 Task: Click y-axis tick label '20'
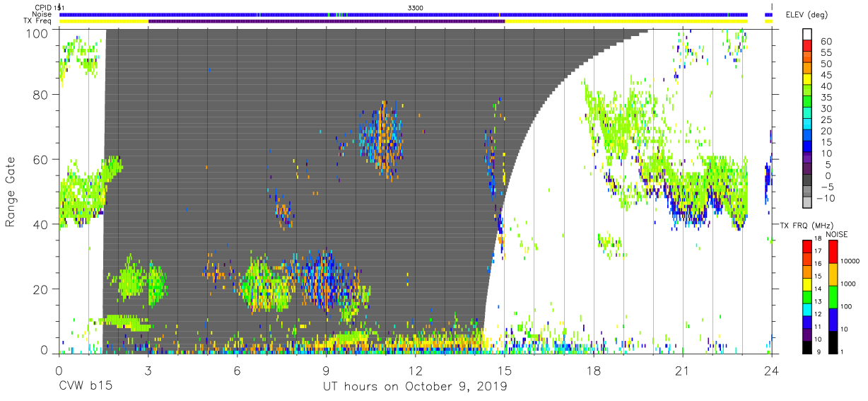tap(42, 289)
